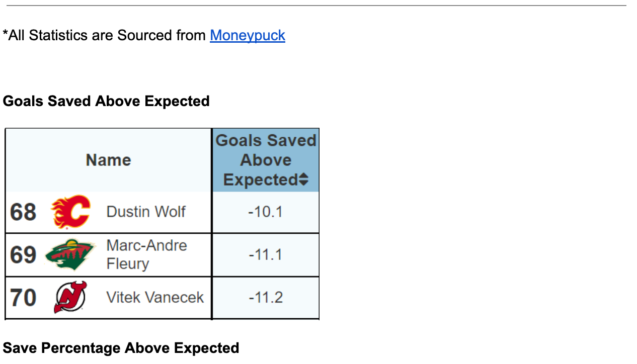637x364 pixels.
Task: Click the New Jersey Devils logo
Action: coord(70,297)
